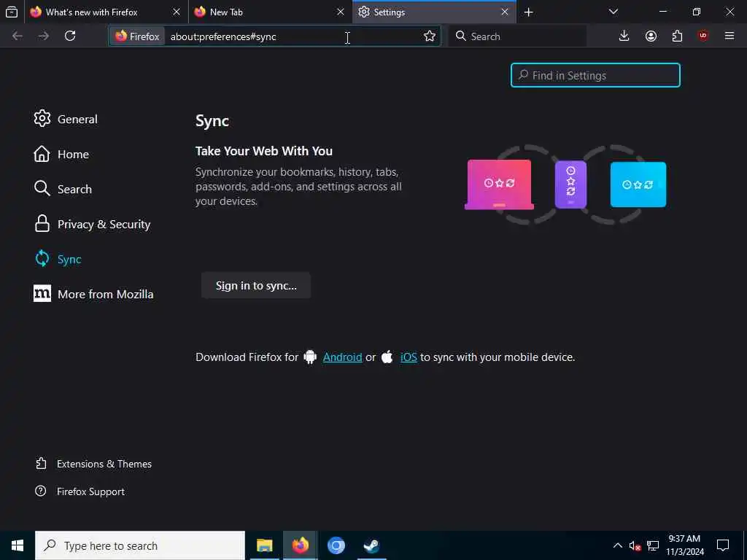Open the uBlock Origin toolbar icon
Viewport: 747px width, 560px height.
pos(703,36)
